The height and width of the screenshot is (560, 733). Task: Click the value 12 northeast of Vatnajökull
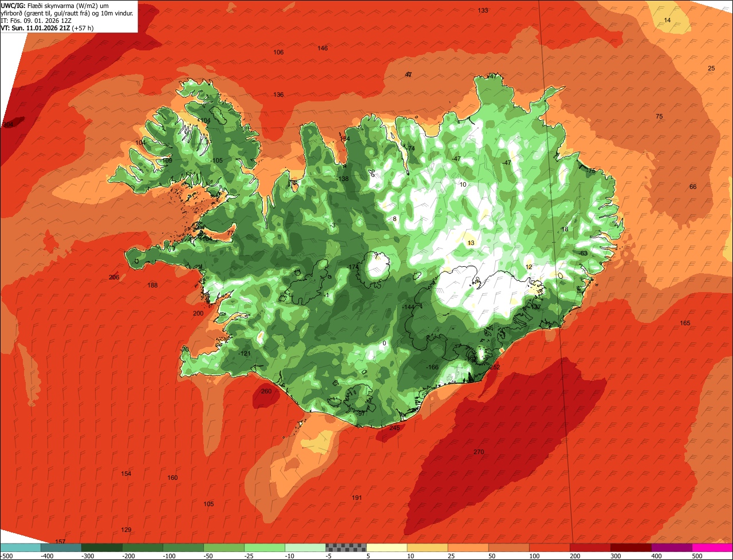529,267
